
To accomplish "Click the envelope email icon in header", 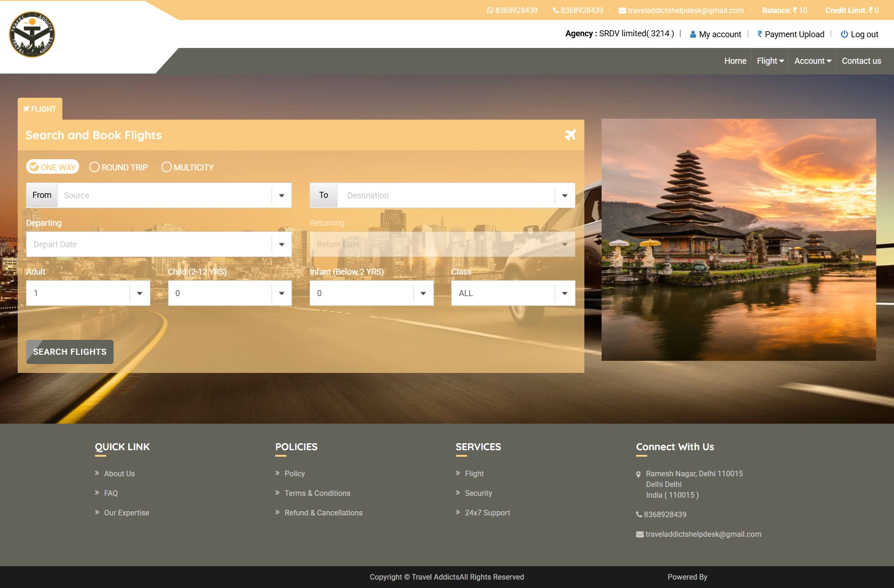I will pos(622,11).
